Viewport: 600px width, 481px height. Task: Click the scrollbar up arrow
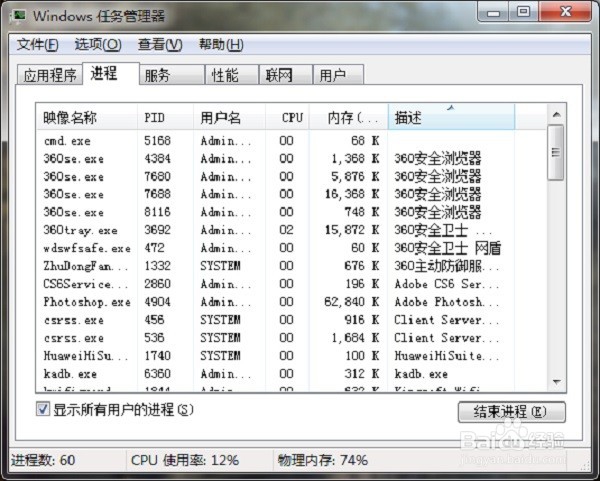tap(557, 114)
